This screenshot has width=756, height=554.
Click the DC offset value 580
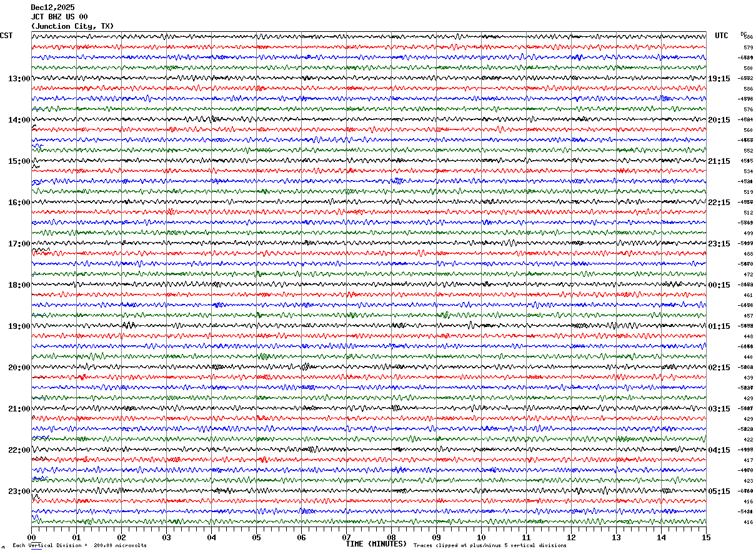(x=748, y=68)
